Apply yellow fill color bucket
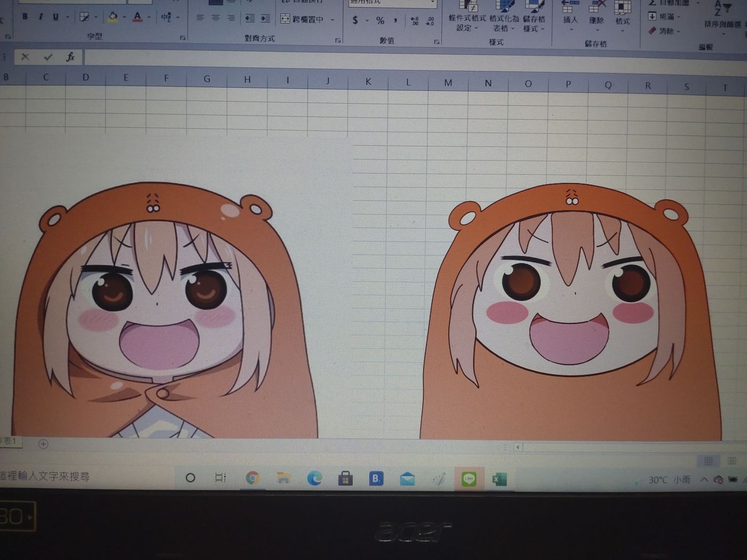747x560 pixels. [113, 17]
